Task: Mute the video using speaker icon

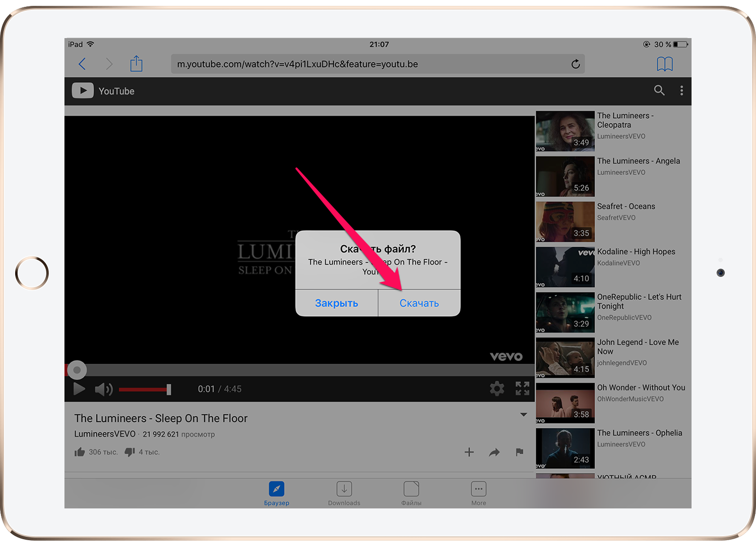Action: (103, 389)
